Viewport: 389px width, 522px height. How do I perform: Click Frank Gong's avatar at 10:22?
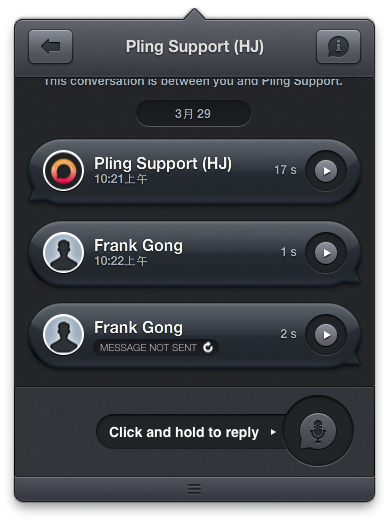[63, 253]
